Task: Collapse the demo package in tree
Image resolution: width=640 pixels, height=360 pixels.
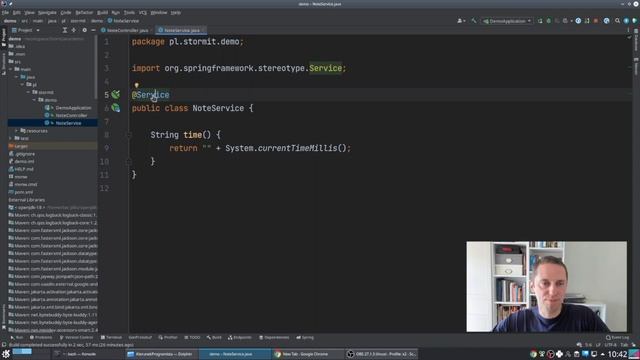Action: pyautogui.click(x=34, y=100)
